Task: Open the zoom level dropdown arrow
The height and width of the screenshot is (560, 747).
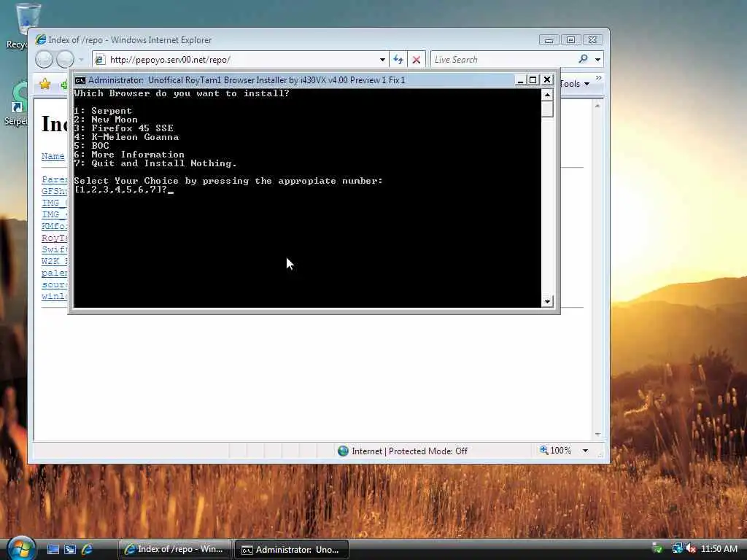Action: click(x=585, y=451)
